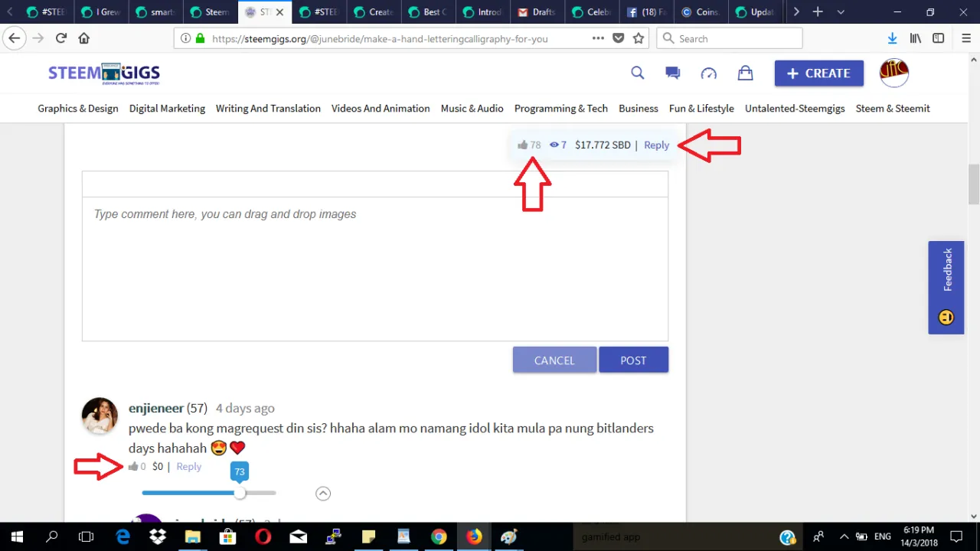This screenshot has width=980, height=551.
Task: Open Videos And Animation category
Action: (x=381, y=109)
